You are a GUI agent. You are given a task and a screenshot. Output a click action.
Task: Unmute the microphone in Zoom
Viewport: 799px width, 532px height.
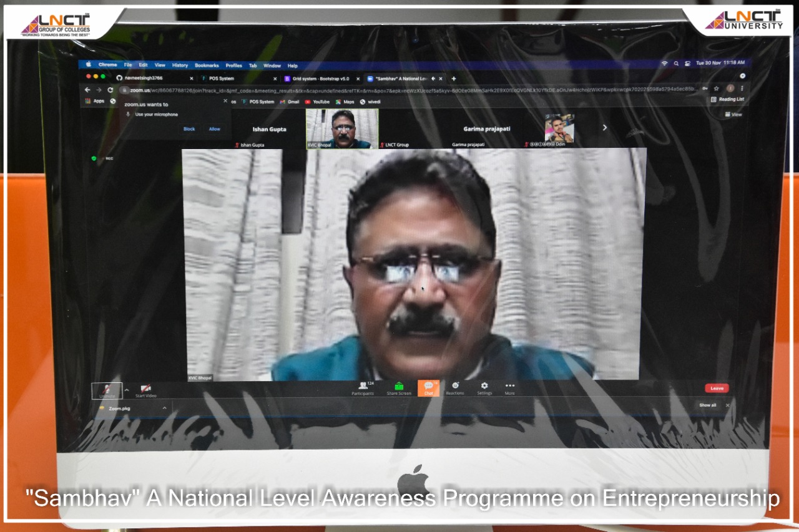(x=107, y=390)
